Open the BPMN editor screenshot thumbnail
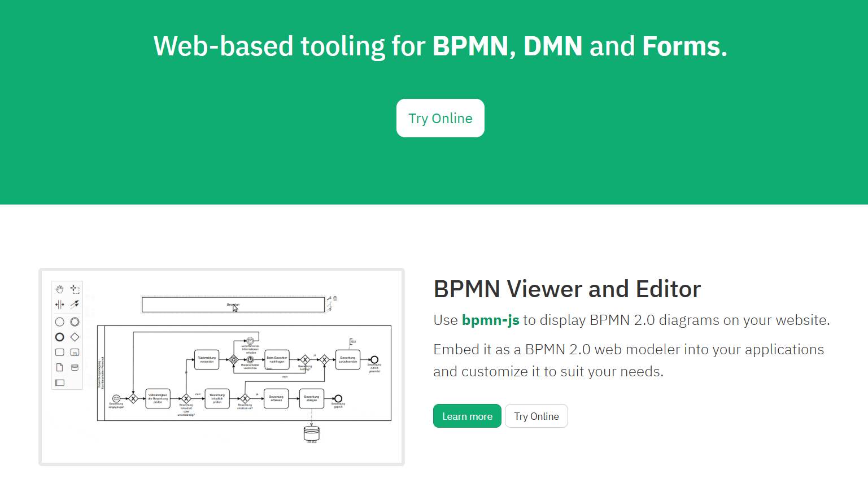The width and height of the screenshot is (868, 491). click(x=221, y=367)
